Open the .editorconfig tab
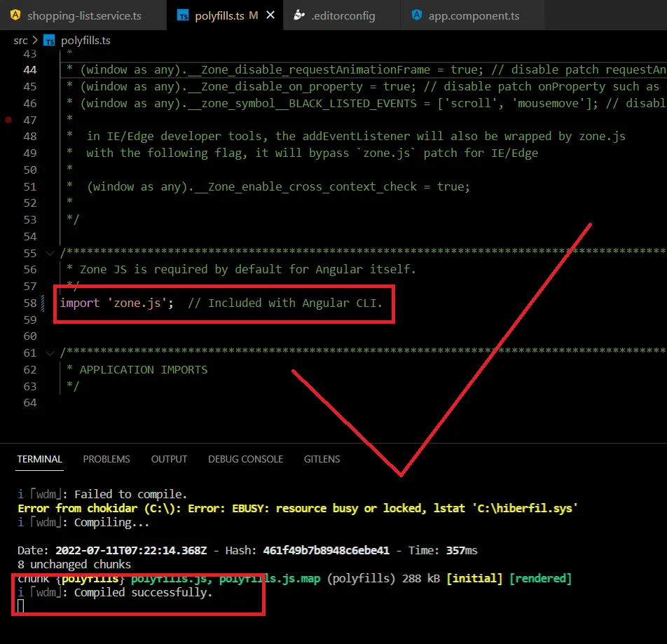 coord(343,15)
